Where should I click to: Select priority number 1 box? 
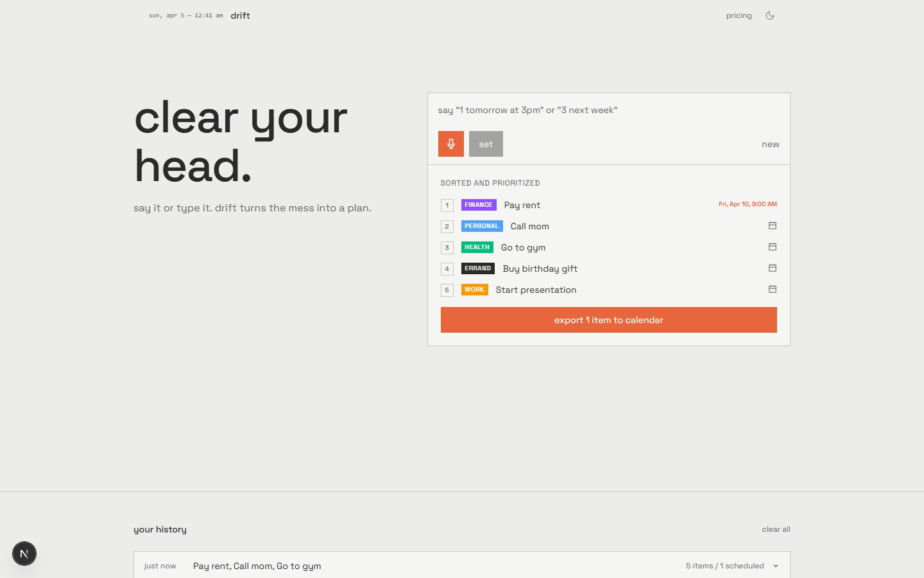coord(447,206)
